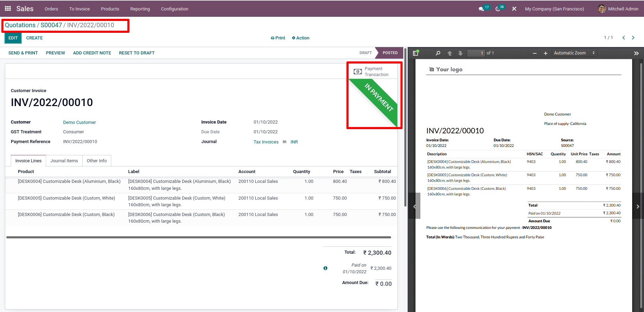Click the right arrow on PDF preview pane
The image size is (644, 312).
tap(638, 206)
